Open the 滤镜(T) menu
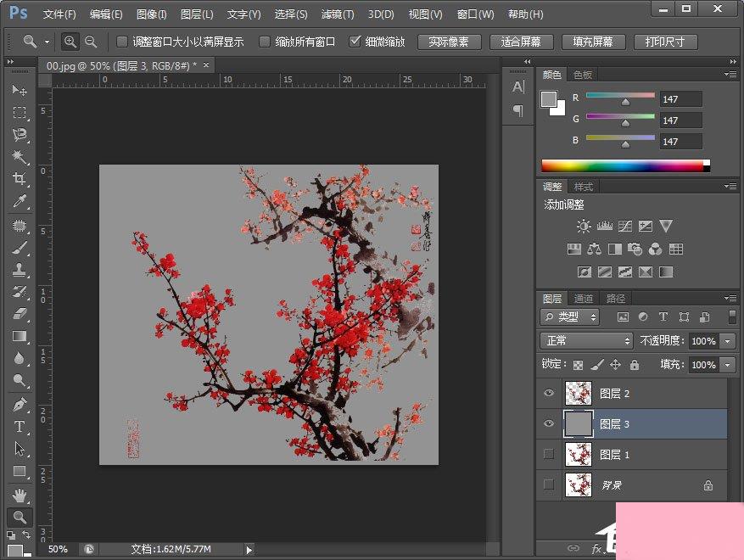This screenshot has height=560, width=744. pyautogui.click(x=338, y=14)
